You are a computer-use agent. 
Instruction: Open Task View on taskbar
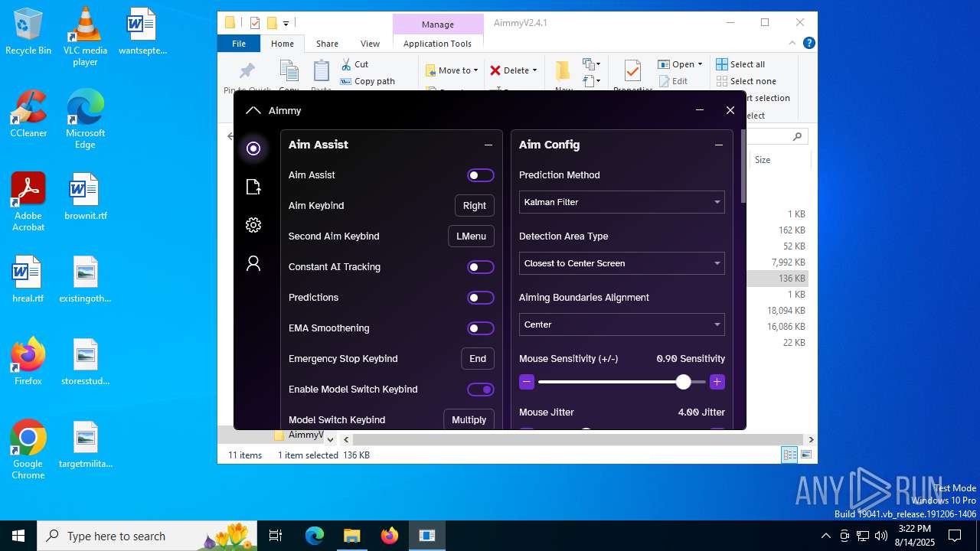point(276,536)
